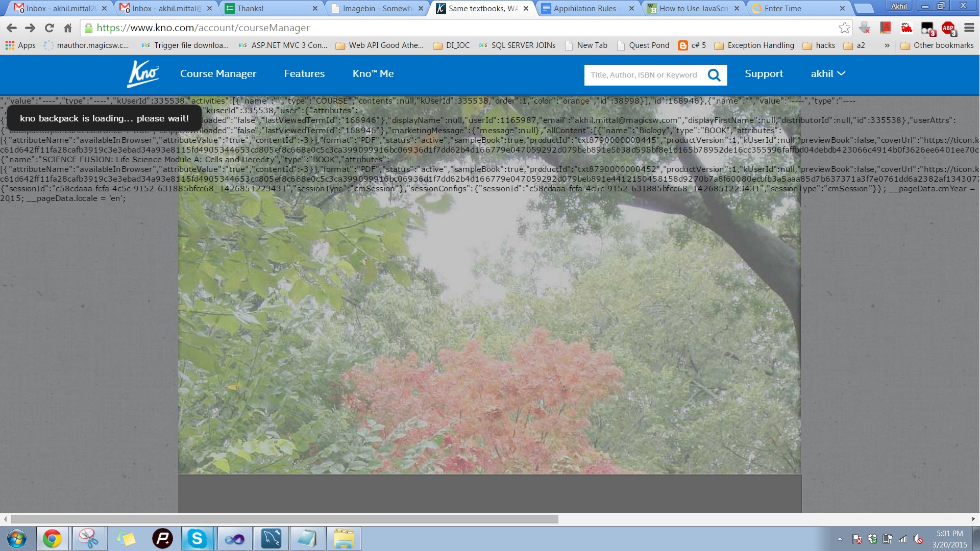
Task: Click the browser forward arrow
Action: click(x=30, y=28)
